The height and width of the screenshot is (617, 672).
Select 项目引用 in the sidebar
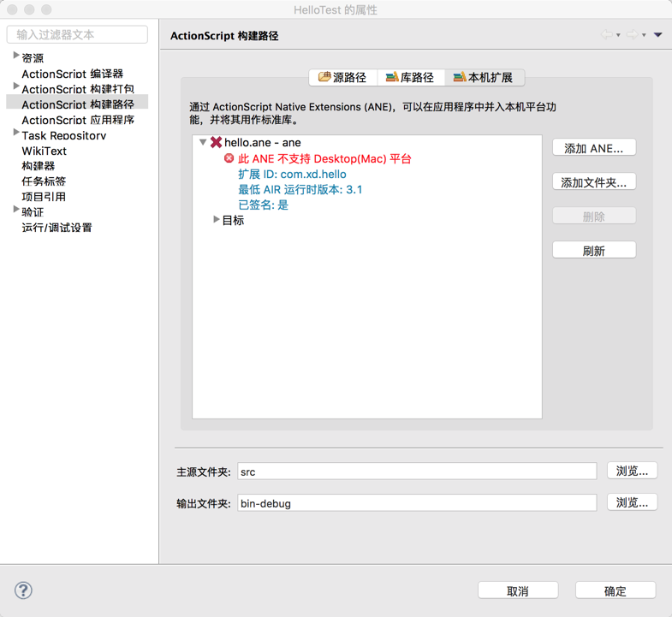coord(44,197)
